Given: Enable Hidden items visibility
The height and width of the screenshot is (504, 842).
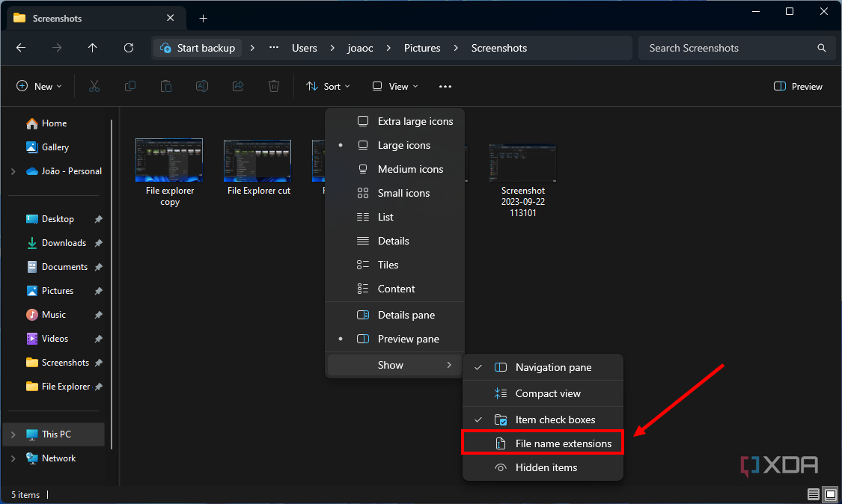Looking at the screenshot, I should pos(546,467).
